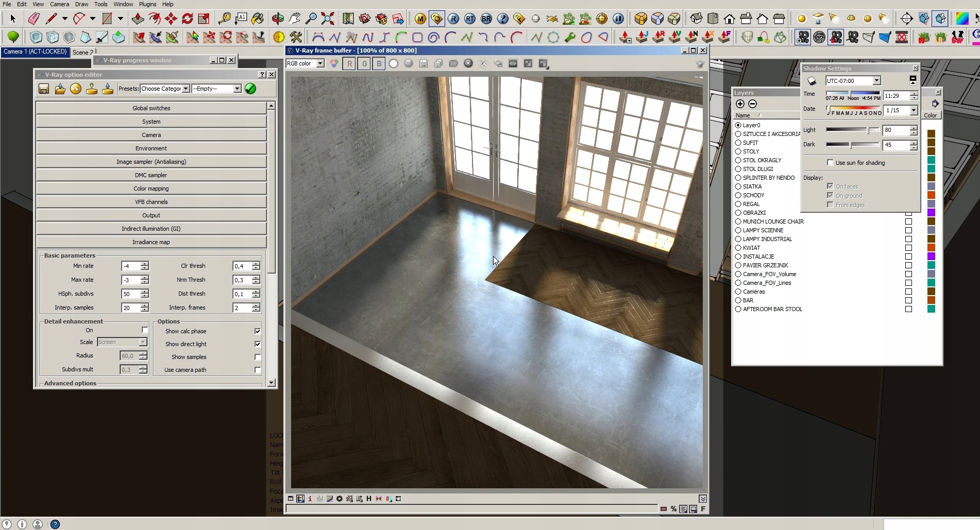The image size is (980, 530).
Task: Toggle red channel in frame buffer
Action: tap(350, 63)
